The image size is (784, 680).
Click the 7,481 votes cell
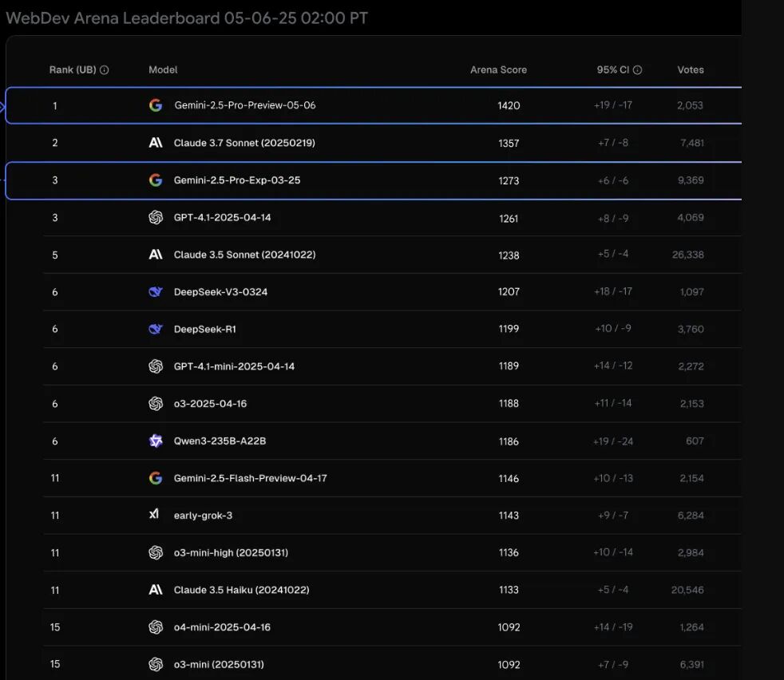(692, 143)
